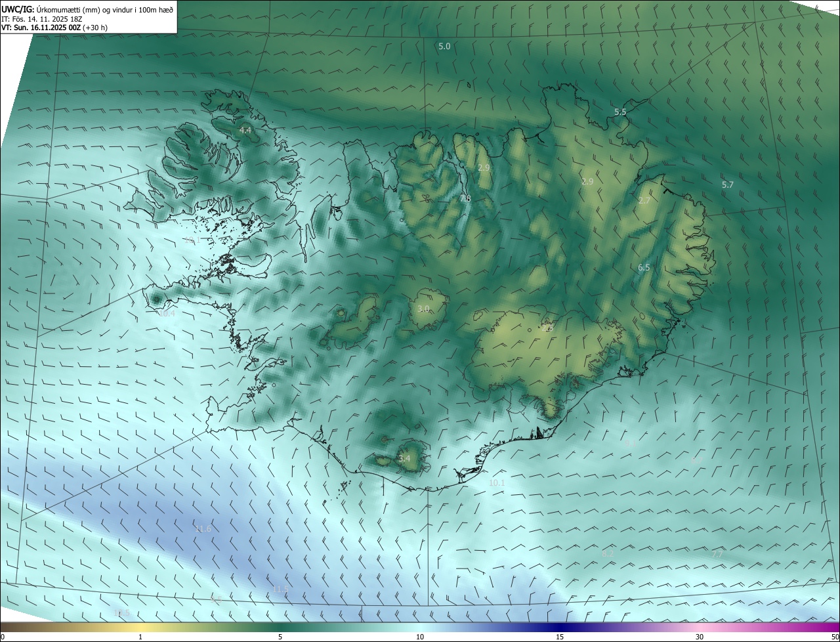Click the 15 tick on the color scale

(560, 637)
